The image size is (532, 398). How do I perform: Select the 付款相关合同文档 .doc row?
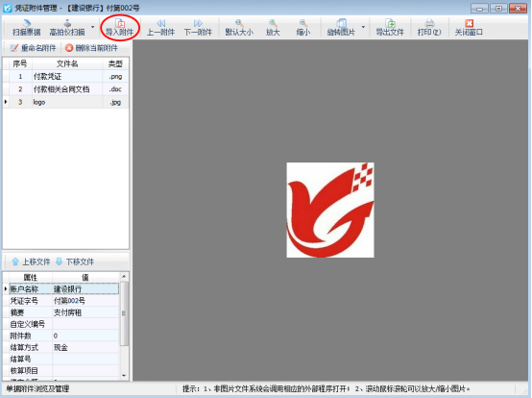pyautogui.click(x=66, y=89)
